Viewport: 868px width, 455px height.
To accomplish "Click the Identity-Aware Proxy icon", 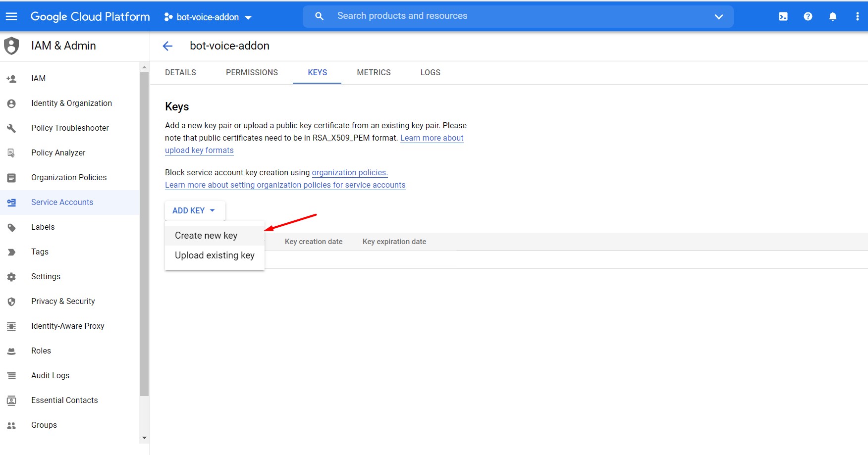I will click(x=11, y=326).
